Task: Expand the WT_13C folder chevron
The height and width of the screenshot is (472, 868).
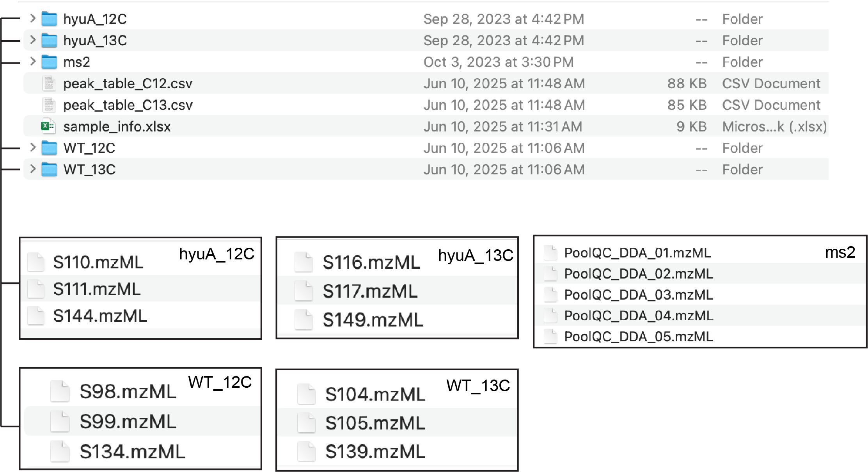Action: 33,169
